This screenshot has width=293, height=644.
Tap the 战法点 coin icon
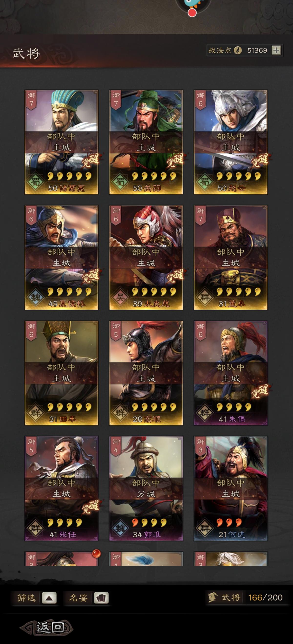click(x=238, y=50)
